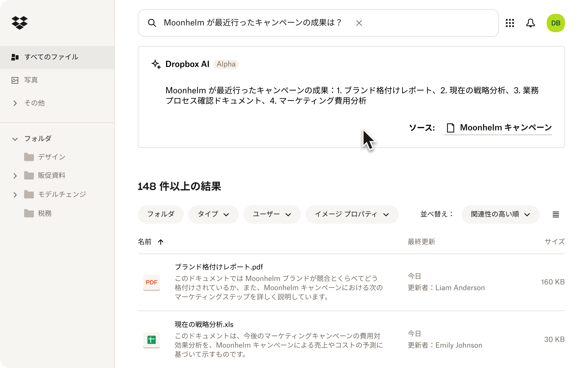Click the 税務 folder icon
This screenshot has width=588, height=368.
tap(29, 213)
